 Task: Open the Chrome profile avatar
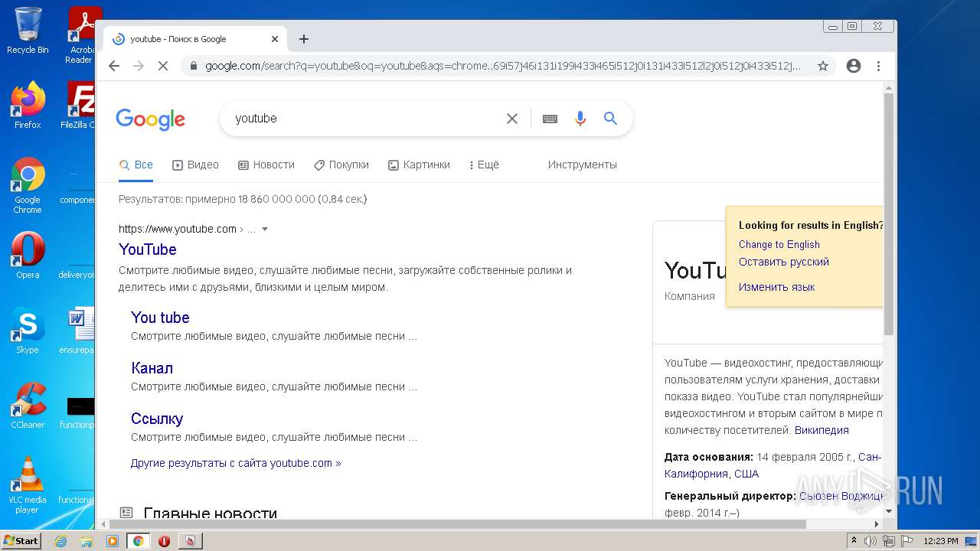(x=854, y=66)
